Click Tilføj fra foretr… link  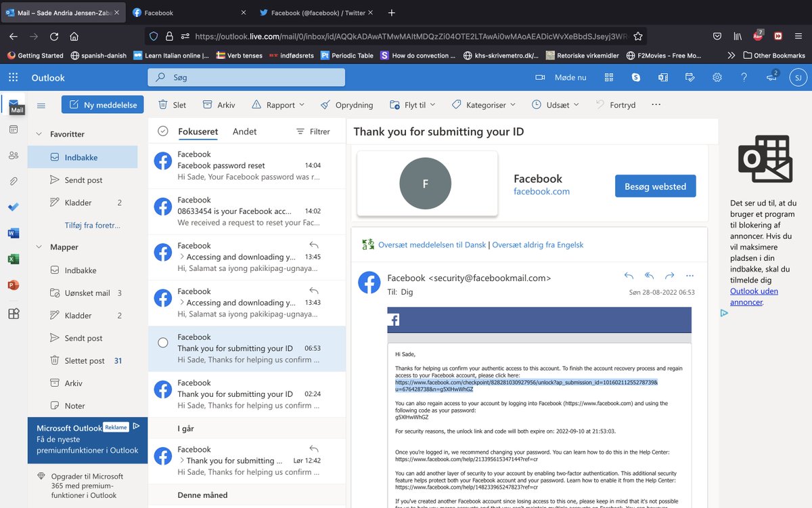tap(92, 225)
